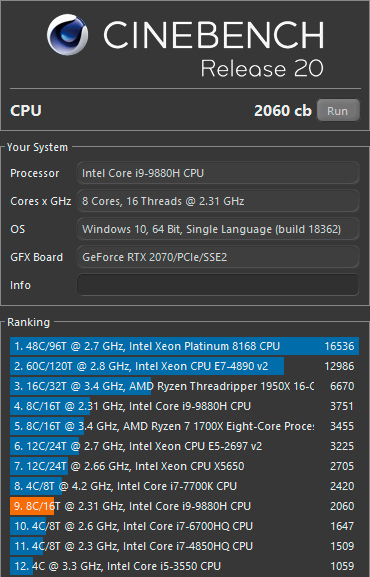Click the empty Info input field
Screen dimensions: 370x577
click(218, 285)
